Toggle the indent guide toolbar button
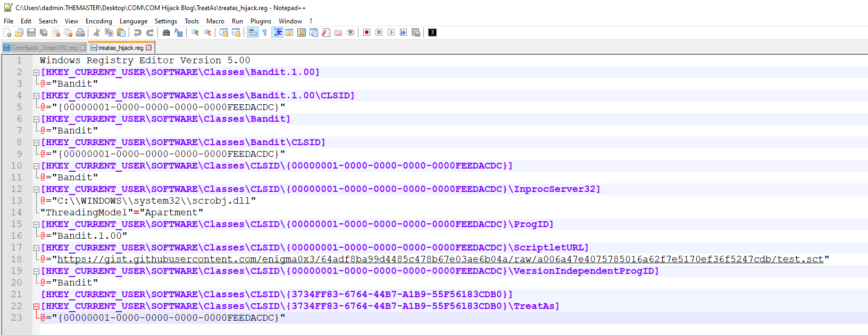This screenshot has height=335, width=868. coord(278,32)
